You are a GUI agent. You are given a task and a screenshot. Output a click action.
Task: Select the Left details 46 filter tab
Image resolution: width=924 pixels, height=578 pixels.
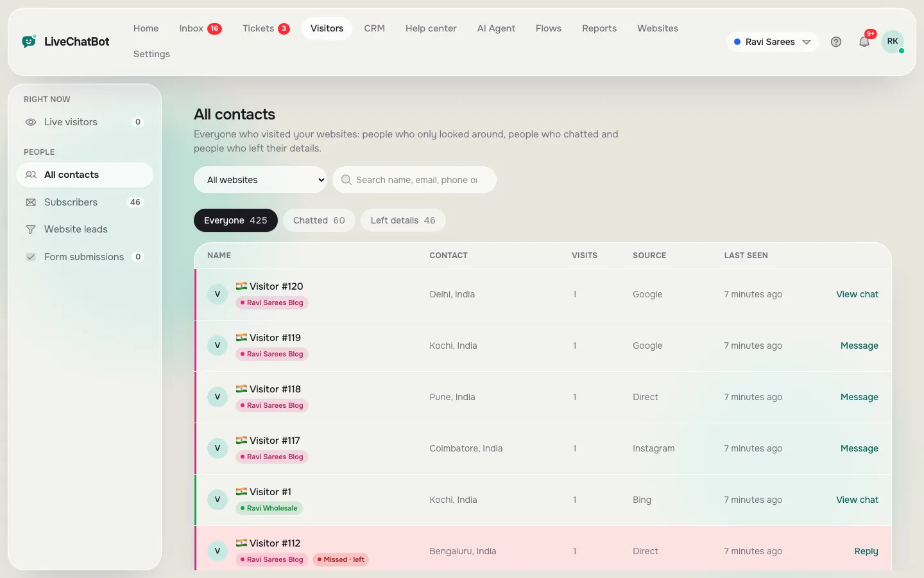pos(403,220)
